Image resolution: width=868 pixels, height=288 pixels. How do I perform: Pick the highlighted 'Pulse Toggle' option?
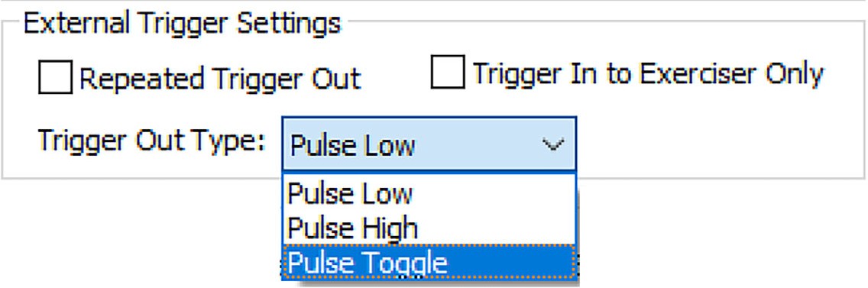point(429,262)
